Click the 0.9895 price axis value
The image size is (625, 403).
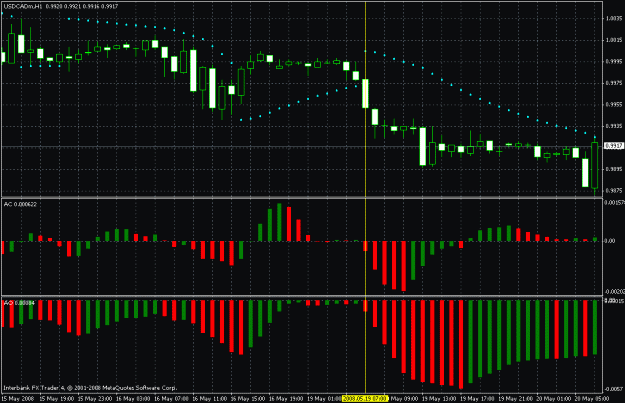tap(614, 169)
